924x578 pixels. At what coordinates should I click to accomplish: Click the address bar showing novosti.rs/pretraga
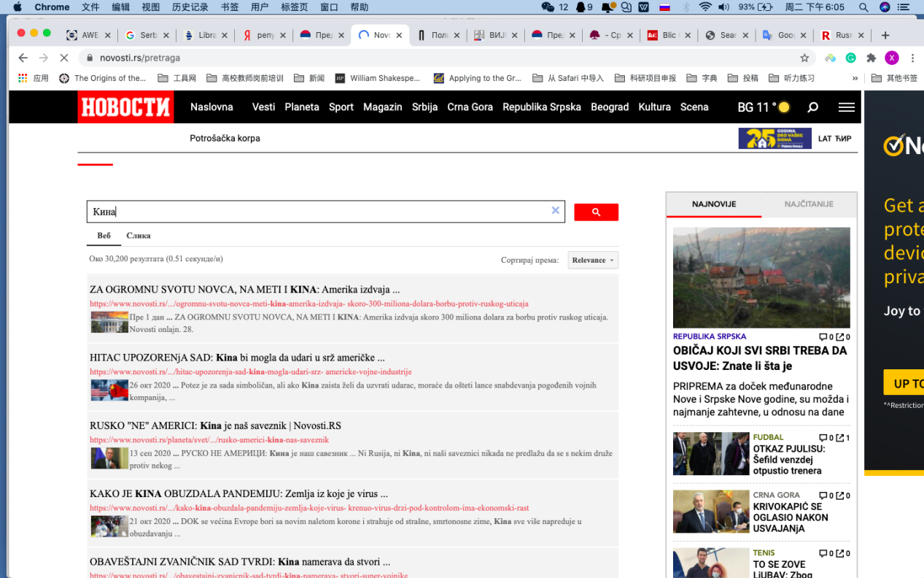click(438, 58)
